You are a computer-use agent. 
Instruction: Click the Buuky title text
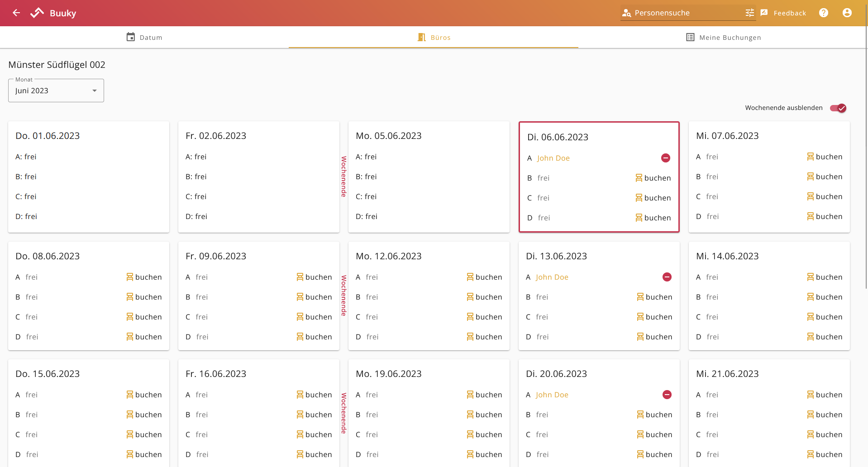coord(63,13)
